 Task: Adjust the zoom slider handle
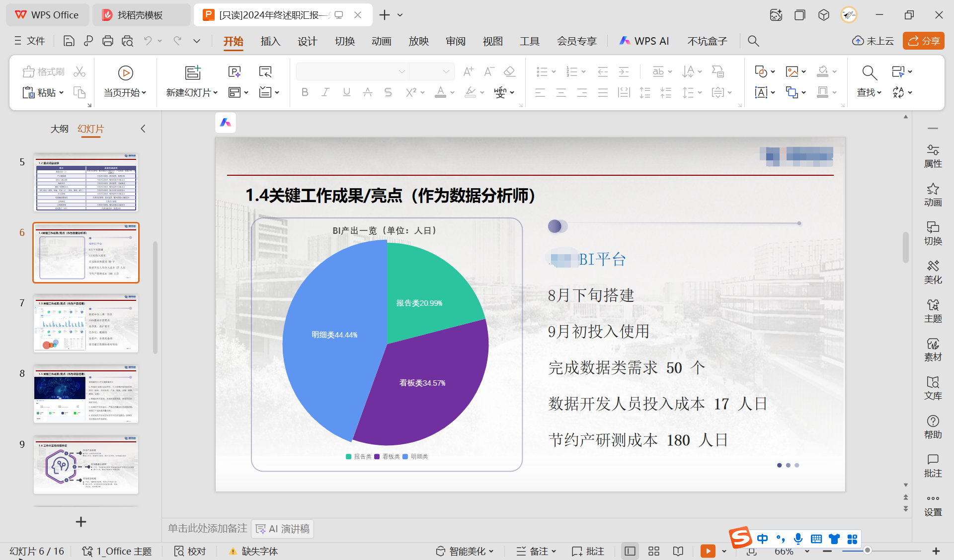click(868, 551)
